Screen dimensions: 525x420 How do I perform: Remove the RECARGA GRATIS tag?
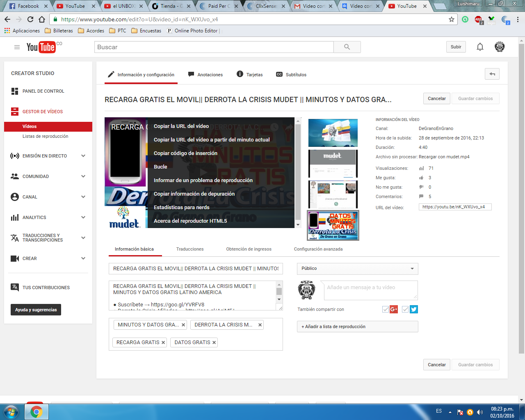pos(163,342)
